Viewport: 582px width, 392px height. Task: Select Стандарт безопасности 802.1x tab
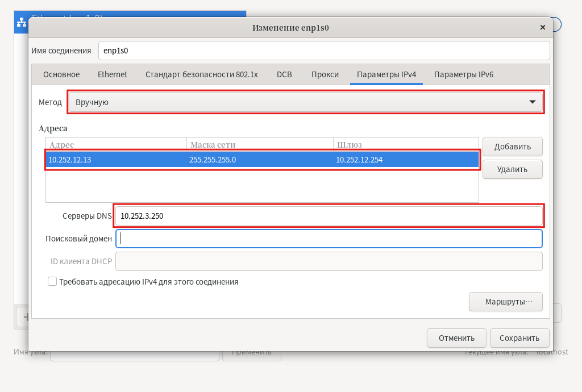pos(202,74)
